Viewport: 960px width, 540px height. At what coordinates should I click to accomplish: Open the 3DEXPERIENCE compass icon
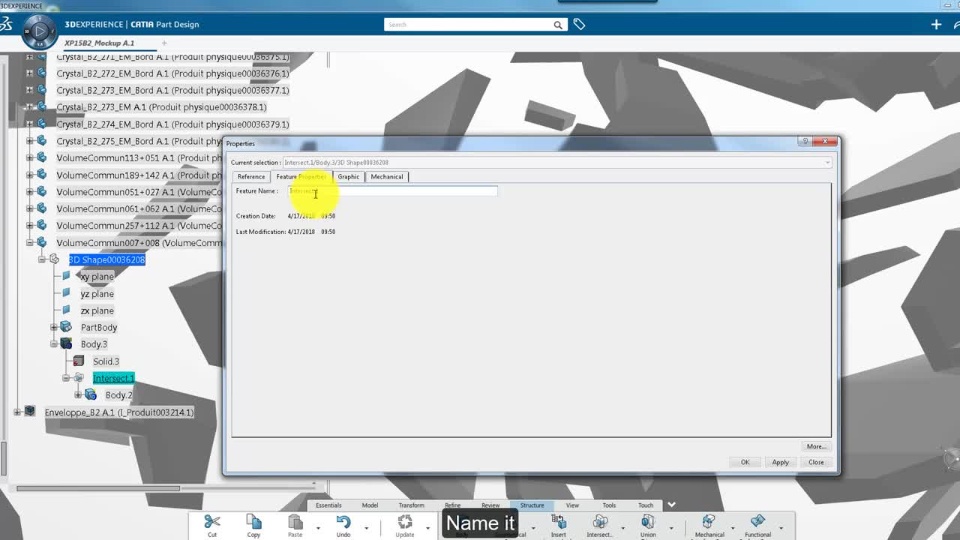point(40,31)
